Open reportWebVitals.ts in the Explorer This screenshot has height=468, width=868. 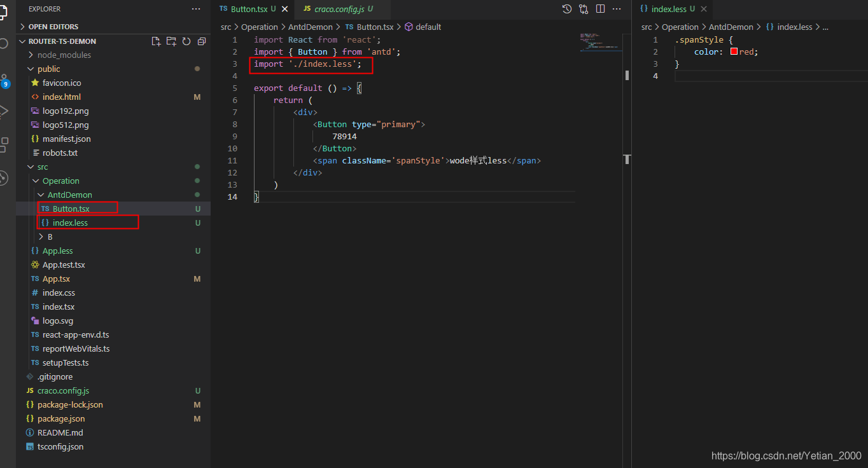coord(76,349)
